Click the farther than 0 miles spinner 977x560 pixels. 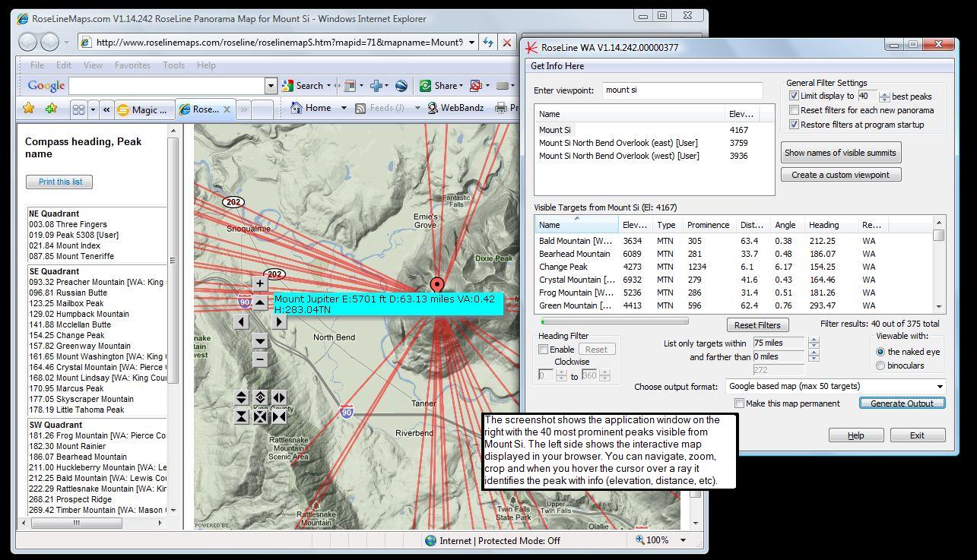[x=814, y=356]
